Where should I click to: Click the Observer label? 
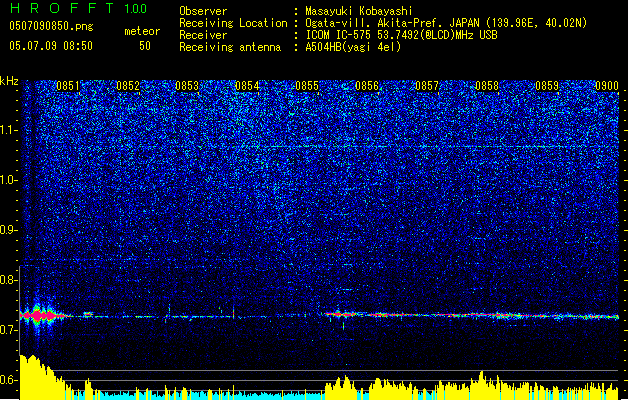point(203,11)
